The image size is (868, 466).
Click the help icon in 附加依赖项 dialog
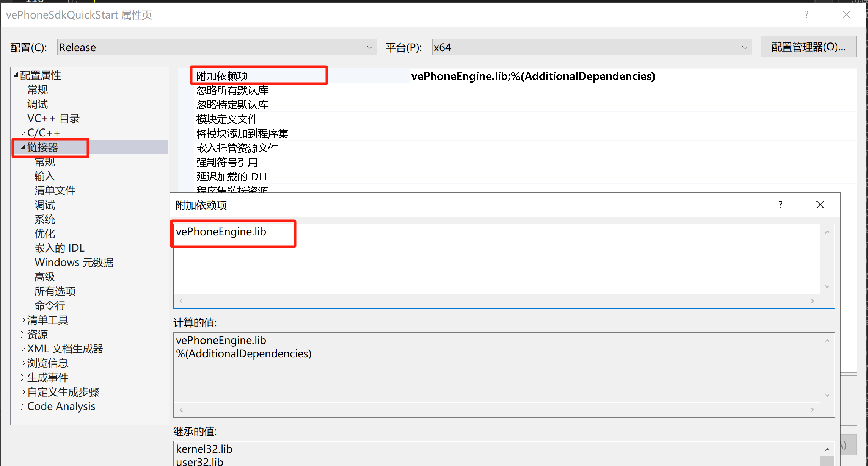[780, 205]
